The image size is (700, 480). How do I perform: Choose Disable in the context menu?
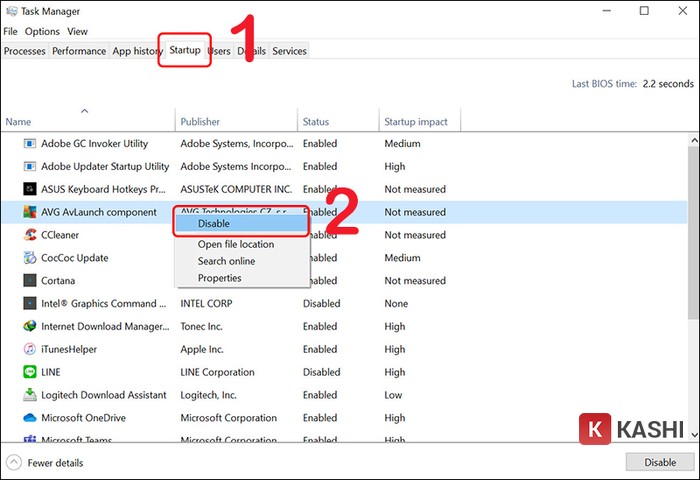pyautogui.click(x=241, y=223)
